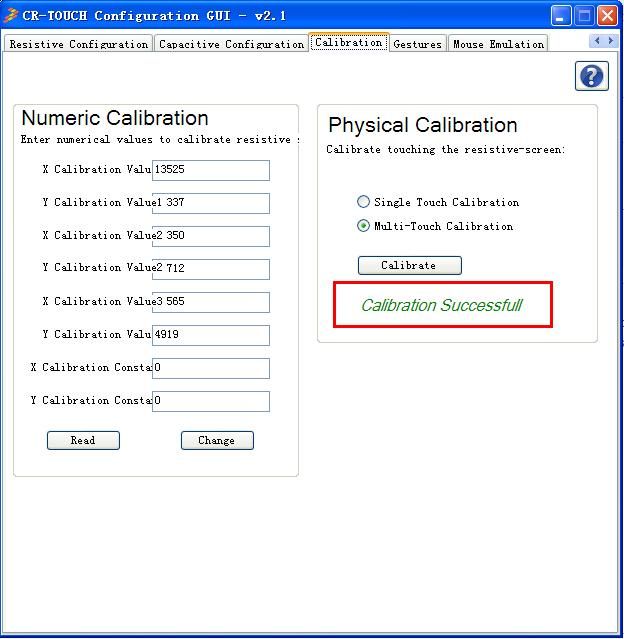Viewport: 624px width, 639px height.
Task: Focus the X Calibration Value1 input field
Action: (x=211, y=170)
